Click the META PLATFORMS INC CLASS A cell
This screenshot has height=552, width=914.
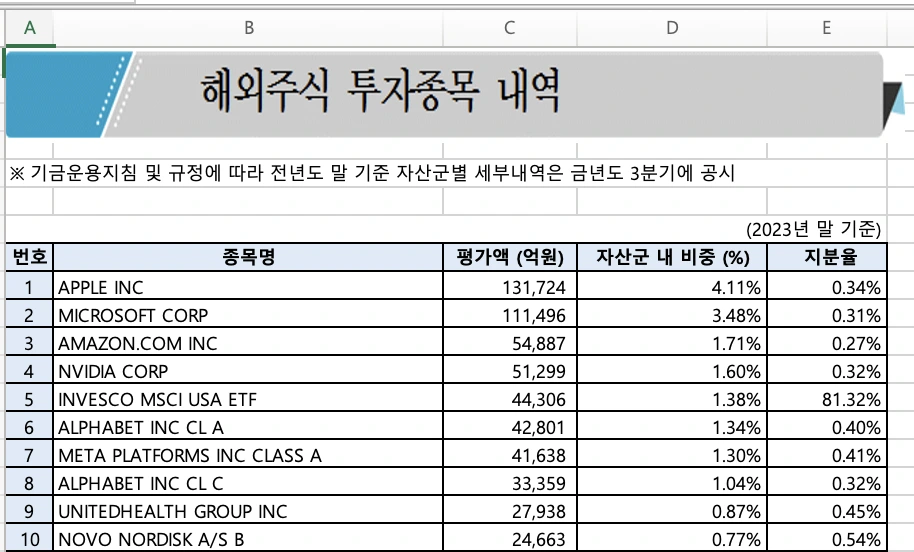pyautogui.click(x=248, y=453)
